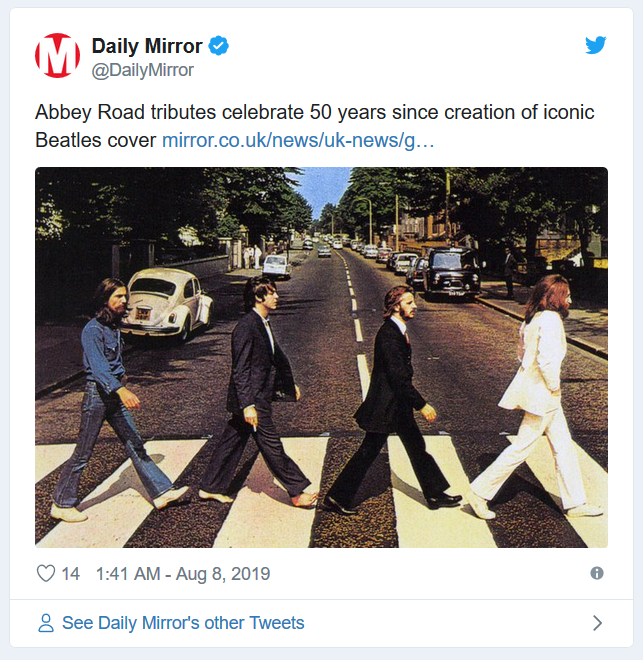Click the like count number 14
Screen dimensions: 643x660
[x=70, y=574]
